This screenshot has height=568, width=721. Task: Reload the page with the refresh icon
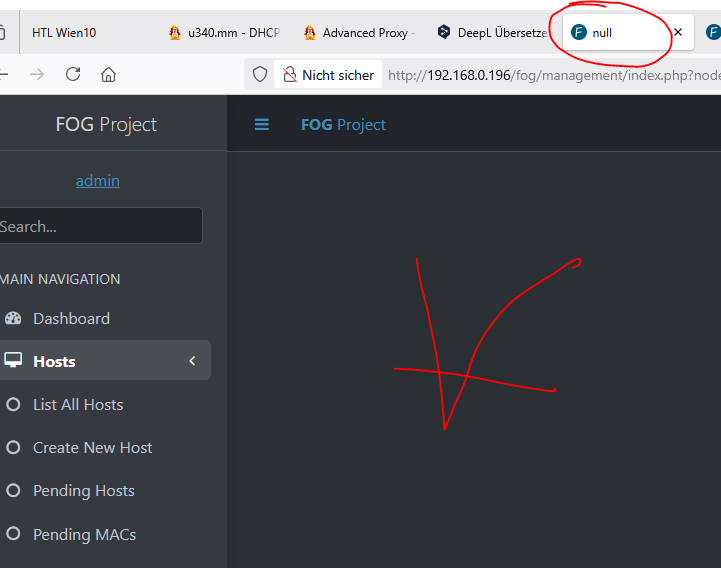[x=73, y=74]
